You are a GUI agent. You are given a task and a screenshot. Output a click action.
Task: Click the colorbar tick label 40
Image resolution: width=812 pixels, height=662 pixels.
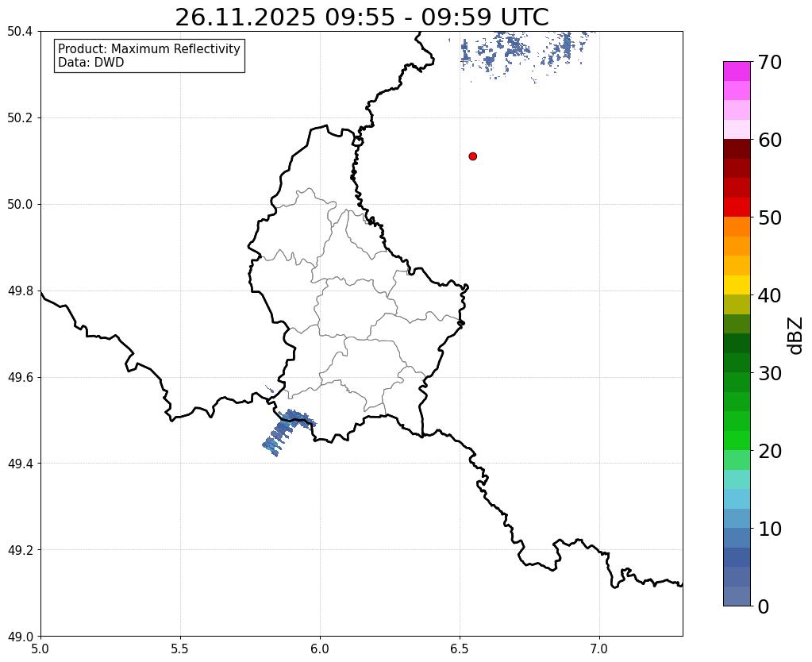point(770,295)
